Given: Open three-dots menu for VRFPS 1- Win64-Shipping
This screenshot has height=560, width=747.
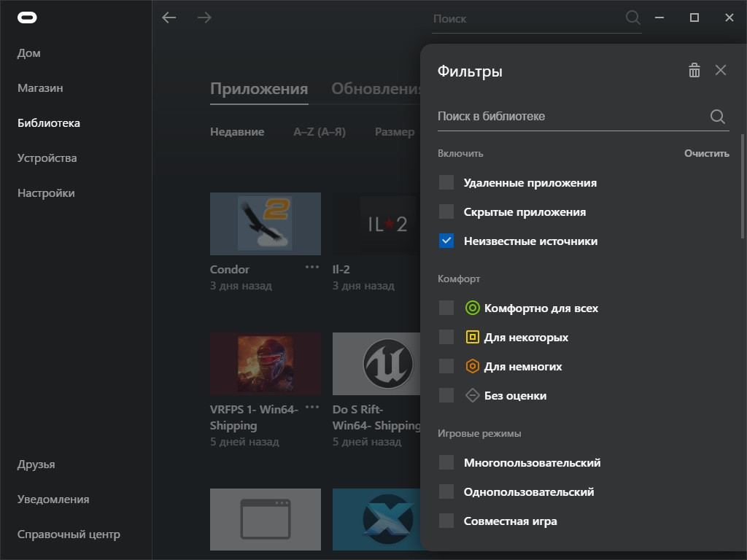Looking at the screenshot, I should [x=312, y=407].
